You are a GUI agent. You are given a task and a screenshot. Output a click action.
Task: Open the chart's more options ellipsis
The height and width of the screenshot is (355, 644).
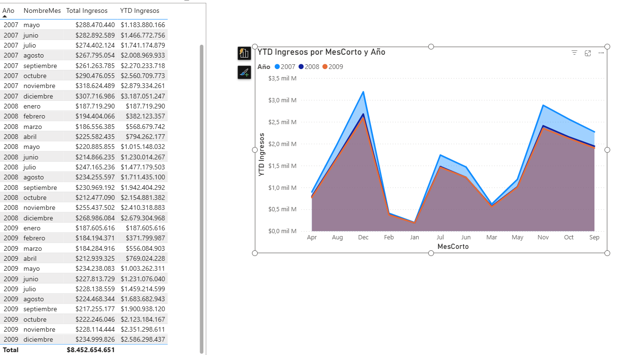[x=601, y=53]
